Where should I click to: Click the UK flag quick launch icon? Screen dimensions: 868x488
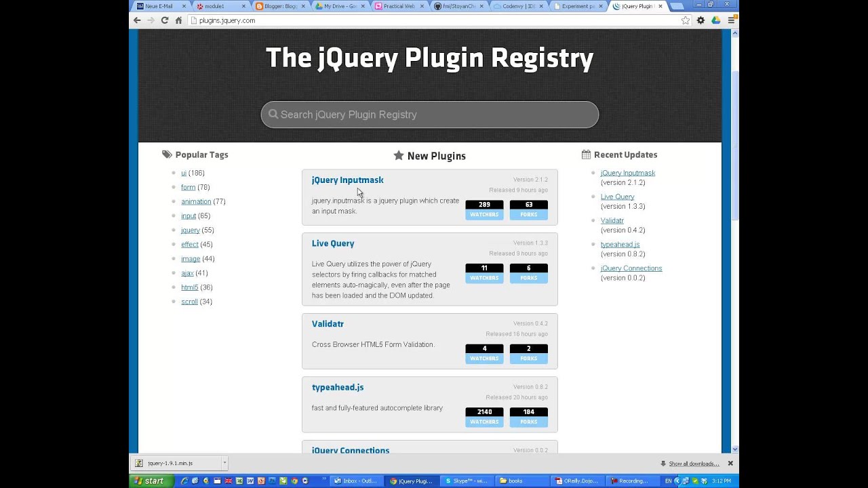pos(229,481)
